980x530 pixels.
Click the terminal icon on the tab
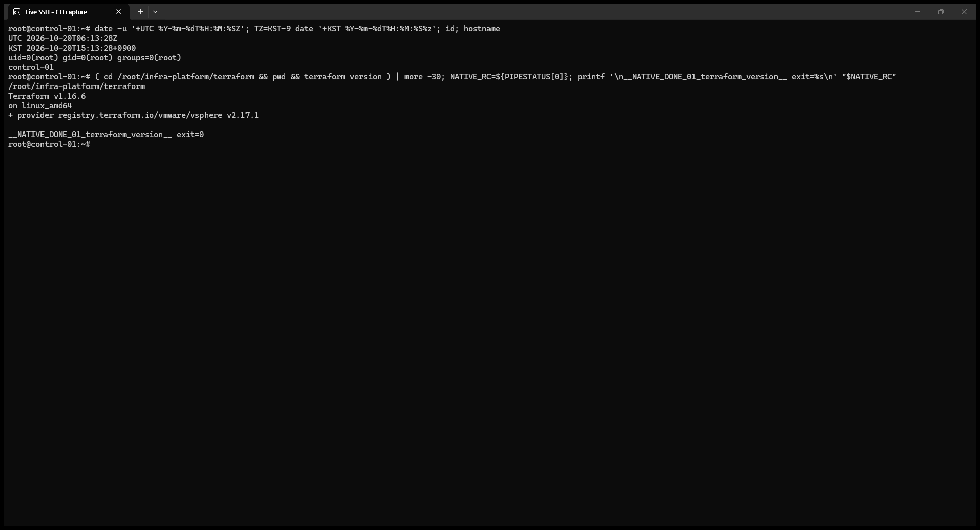(17, 12)
